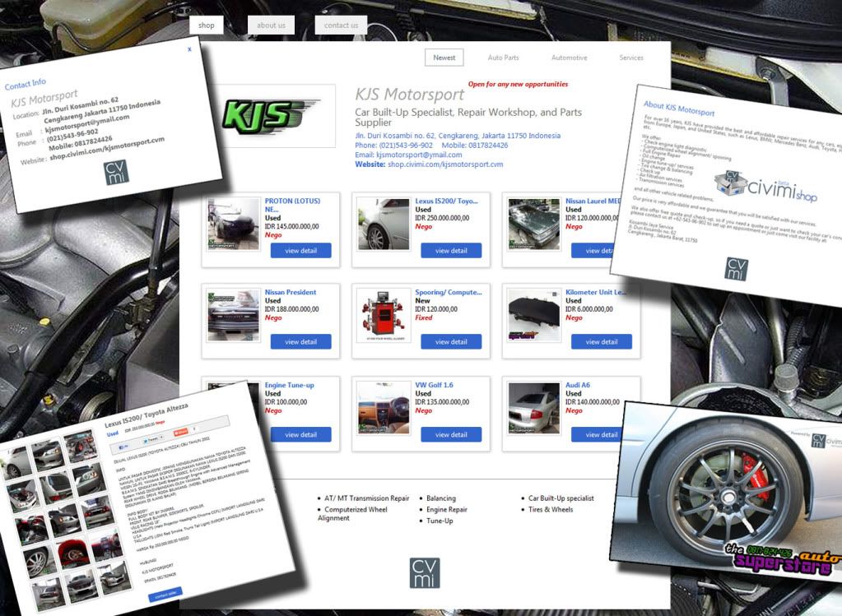This screenshot has width=842, height=616.
Task: View detail of Engine Tune-up listing
Action: [302, 434]
